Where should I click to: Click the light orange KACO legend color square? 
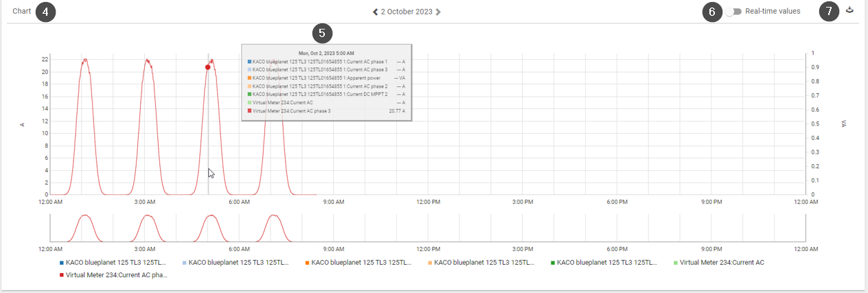[x=429, y=263]
